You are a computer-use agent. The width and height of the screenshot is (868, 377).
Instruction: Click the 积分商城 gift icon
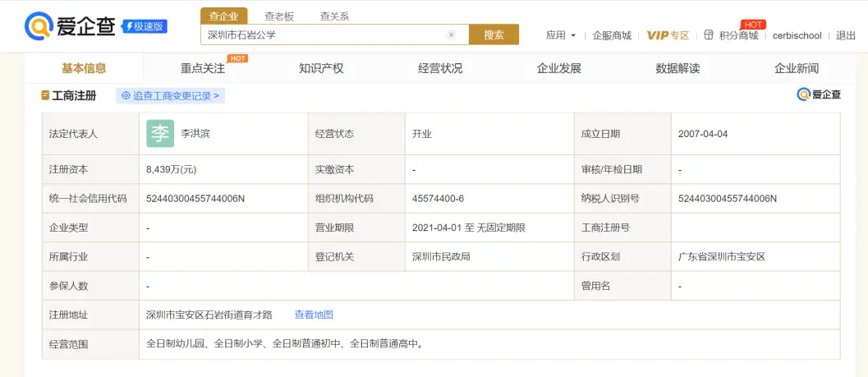click(709, 35)
